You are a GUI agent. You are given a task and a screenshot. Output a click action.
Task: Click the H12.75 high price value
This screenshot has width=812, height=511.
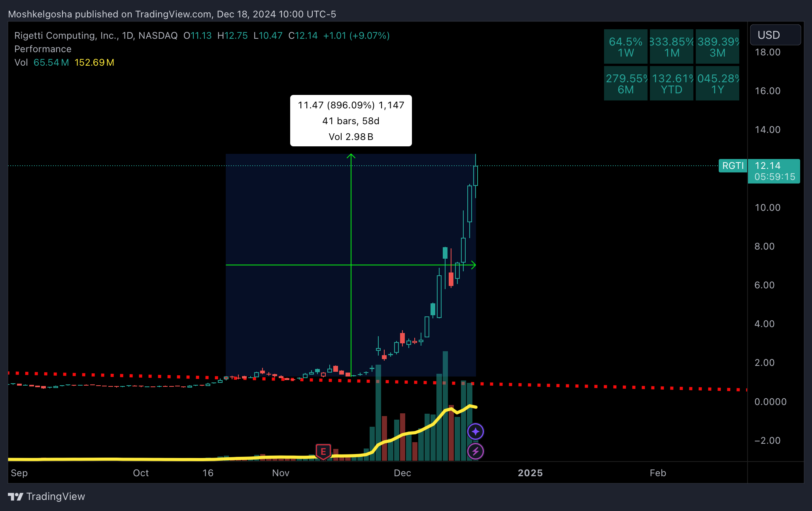[x=232, y=36]
